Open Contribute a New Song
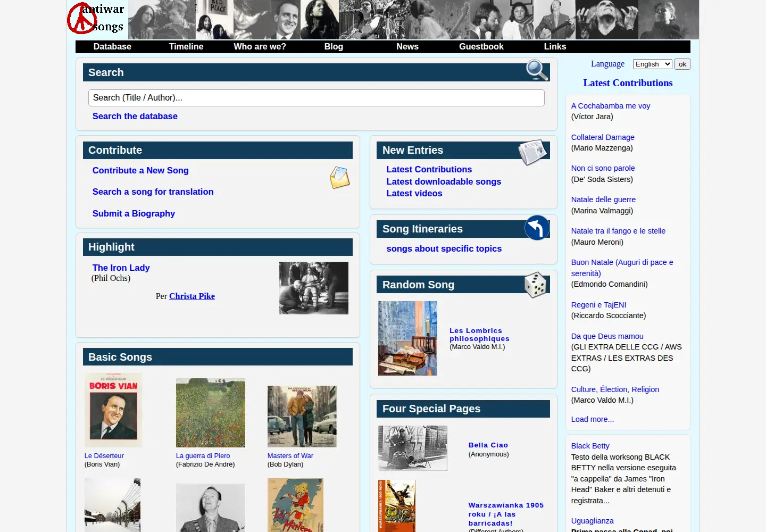Viewport: 766px width, 532px height. click(140, 170)
